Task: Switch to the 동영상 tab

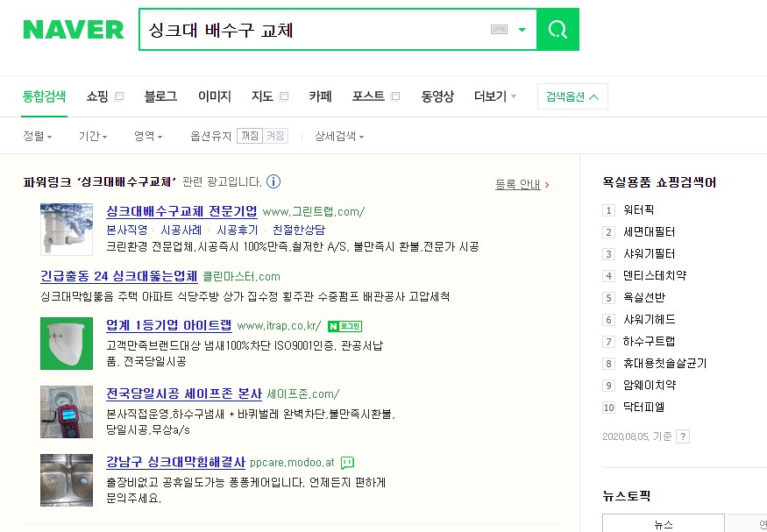Action: tap(437, 96)
